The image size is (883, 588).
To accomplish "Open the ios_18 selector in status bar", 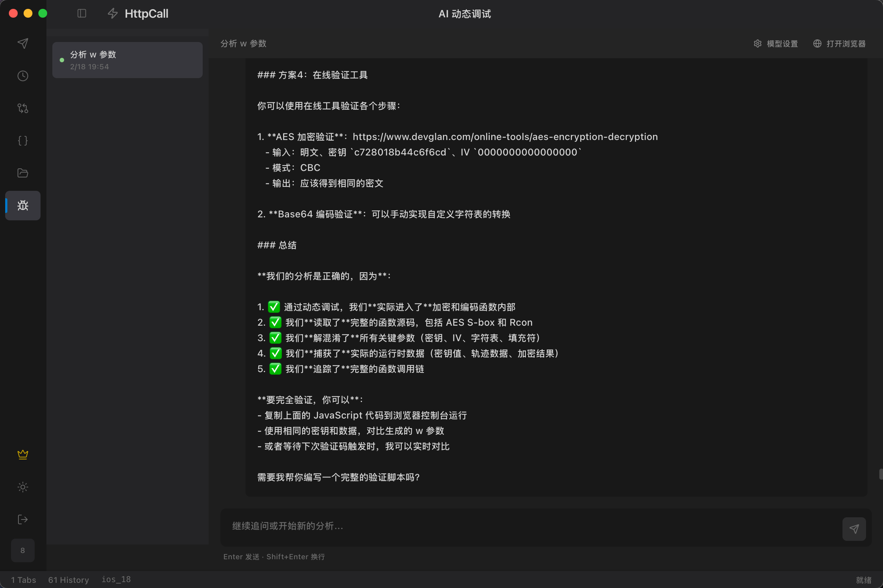I will 116,579.
